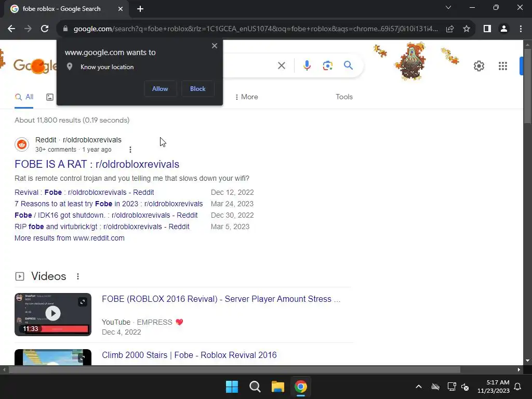Search by image with Google Lens
This screenshot has width=532, height=399.
(x=328, y=65)
